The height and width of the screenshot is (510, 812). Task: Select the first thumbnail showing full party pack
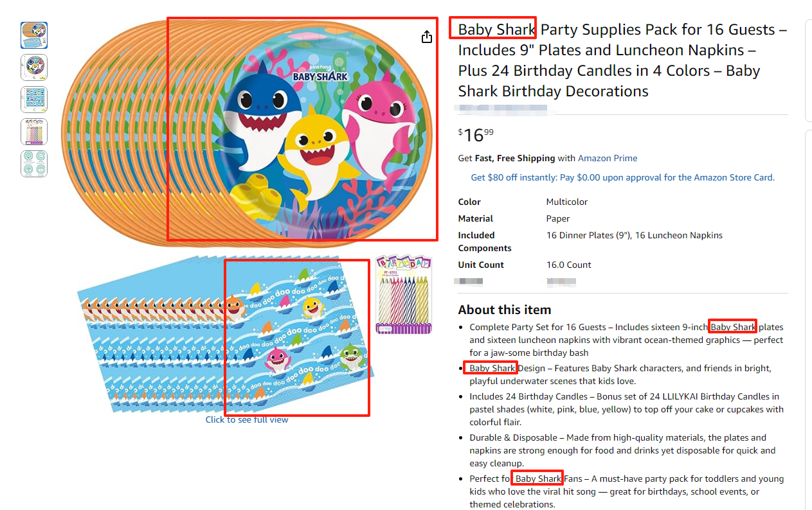click(x=34, y=35)
